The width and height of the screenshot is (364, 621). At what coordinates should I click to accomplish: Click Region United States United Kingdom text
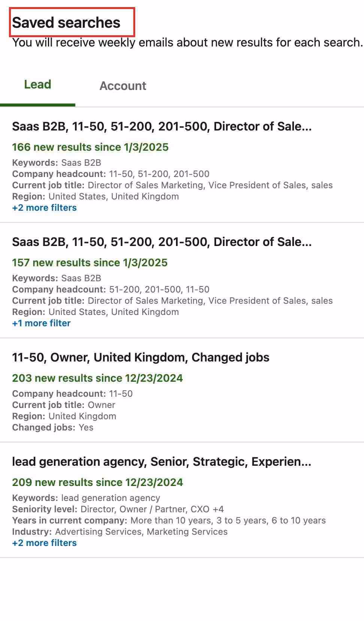(x=95, y=196)
